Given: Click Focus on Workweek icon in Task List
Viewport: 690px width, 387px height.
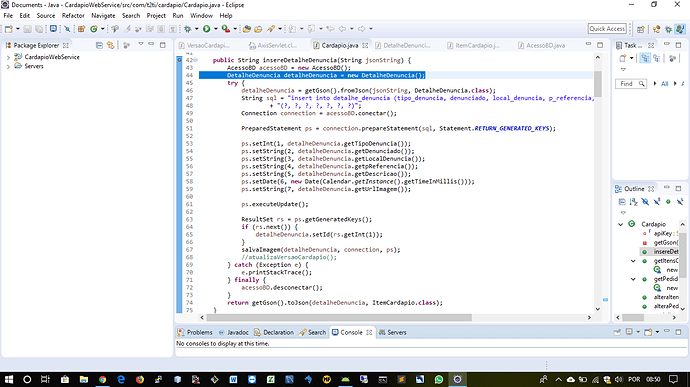Looking at the screenshot, I should tap(672, 58).
